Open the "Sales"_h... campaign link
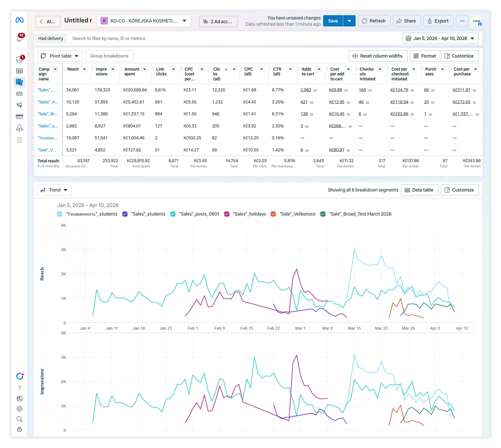This screenshot has height=448, width=501. (x=48, y=102)
